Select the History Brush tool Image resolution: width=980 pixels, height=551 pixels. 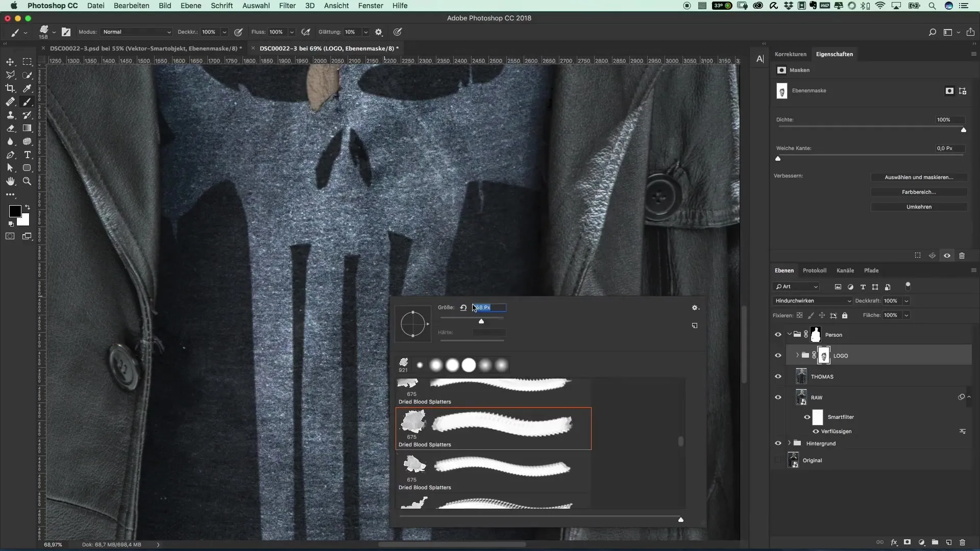click(x=28, y=115)
